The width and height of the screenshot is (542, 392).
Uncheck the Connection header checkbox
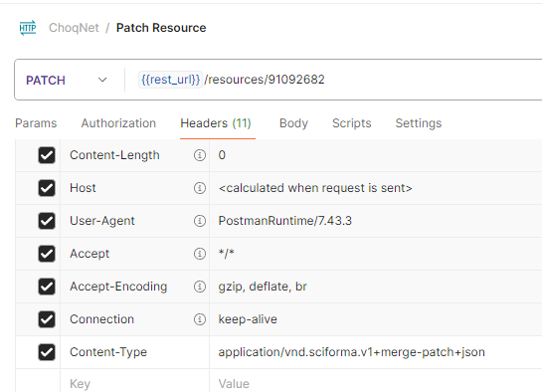point(47,319)
